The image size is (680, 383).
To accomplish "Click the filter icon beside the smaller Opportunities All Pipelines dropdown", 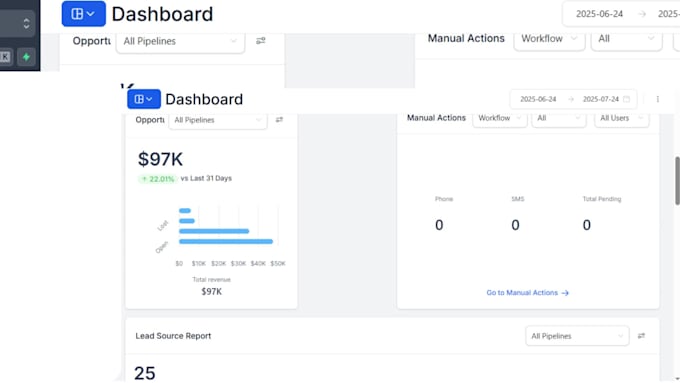I will coord(279,120).
